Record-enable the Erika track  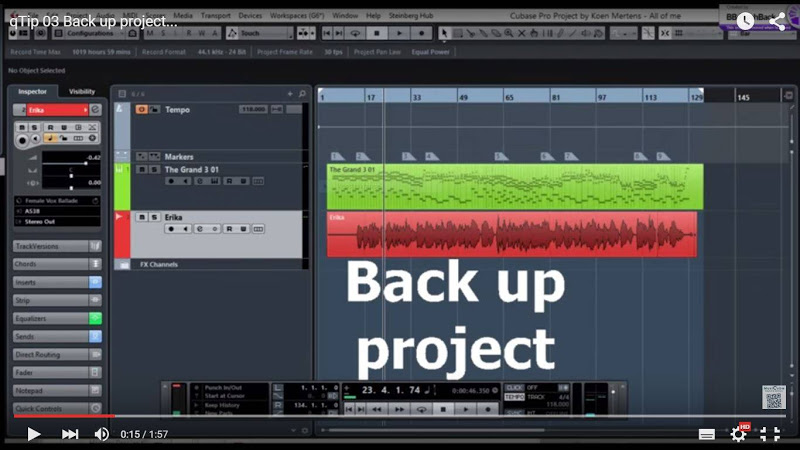171,229
